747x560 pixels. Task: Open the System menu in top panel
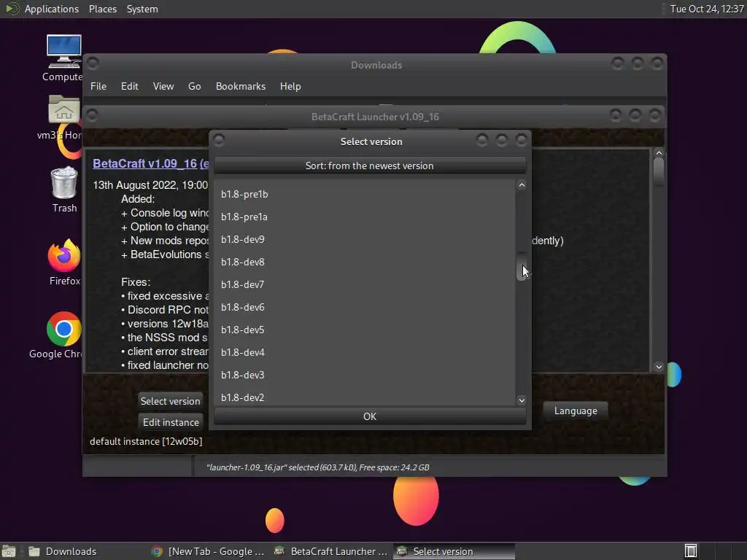142,9
